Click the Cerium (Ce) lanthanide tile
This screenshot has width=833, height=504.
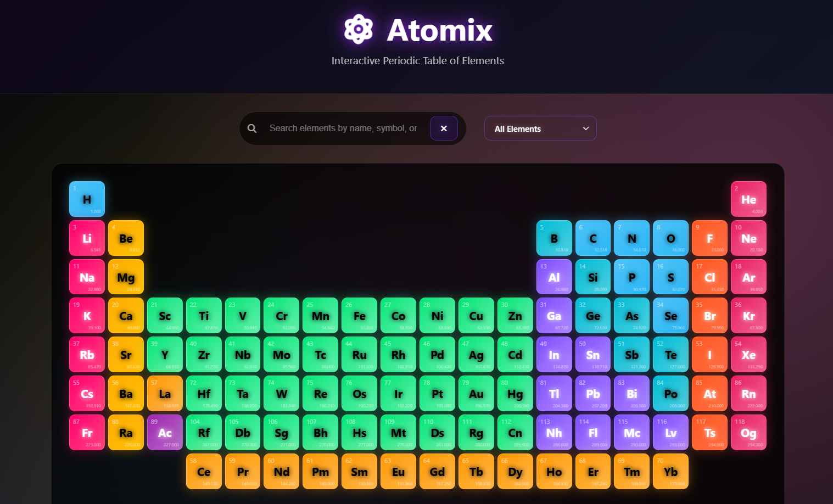pos(203,471)
